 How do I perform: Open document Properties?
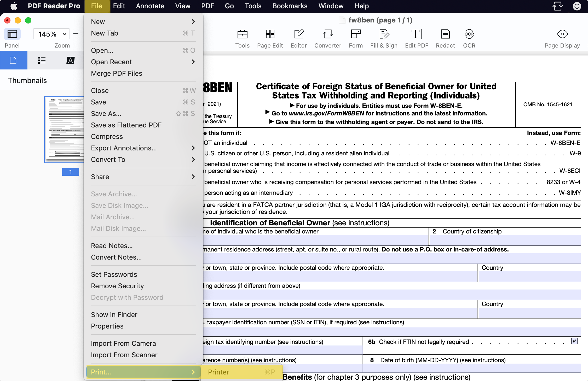pos(143,326)
